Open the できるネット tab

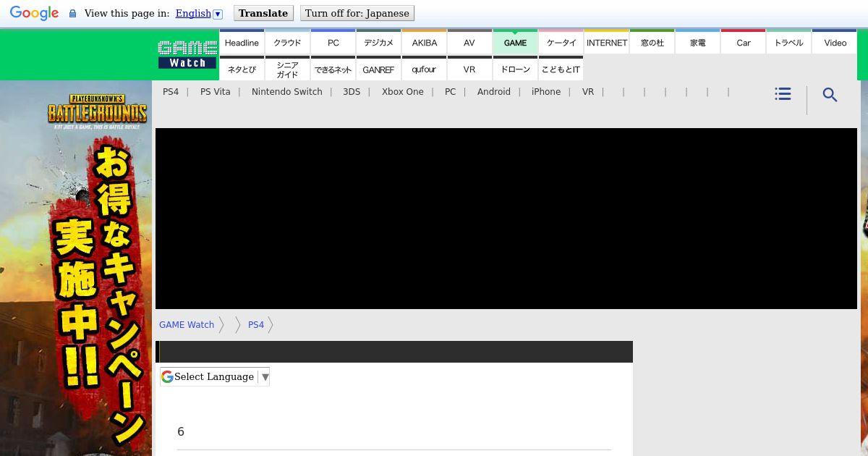[333, 68]
